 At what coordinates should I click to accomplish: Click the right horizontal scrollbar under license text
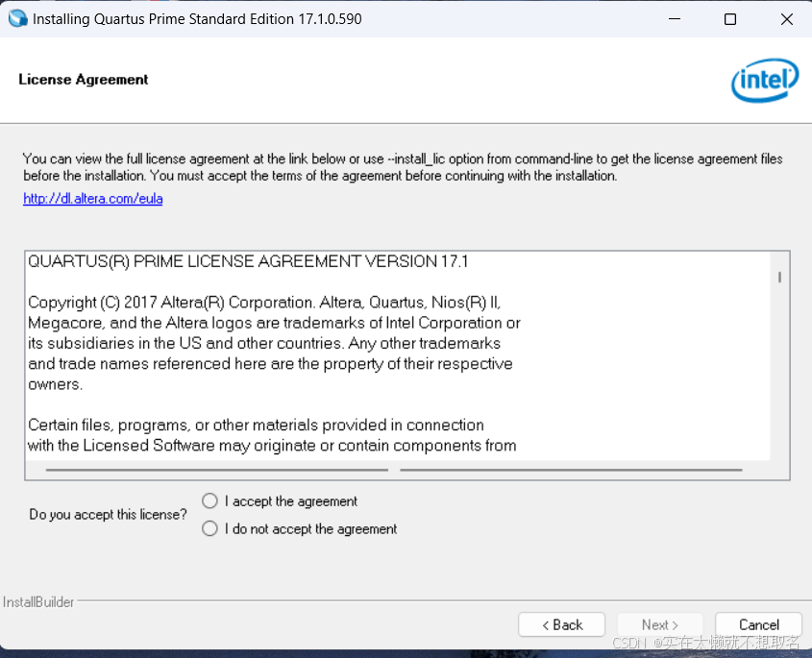(x=571, y=470)
